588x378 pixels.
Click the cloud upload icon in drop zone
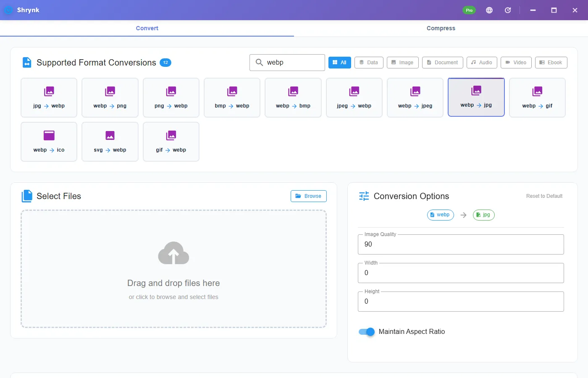[173, 253]
